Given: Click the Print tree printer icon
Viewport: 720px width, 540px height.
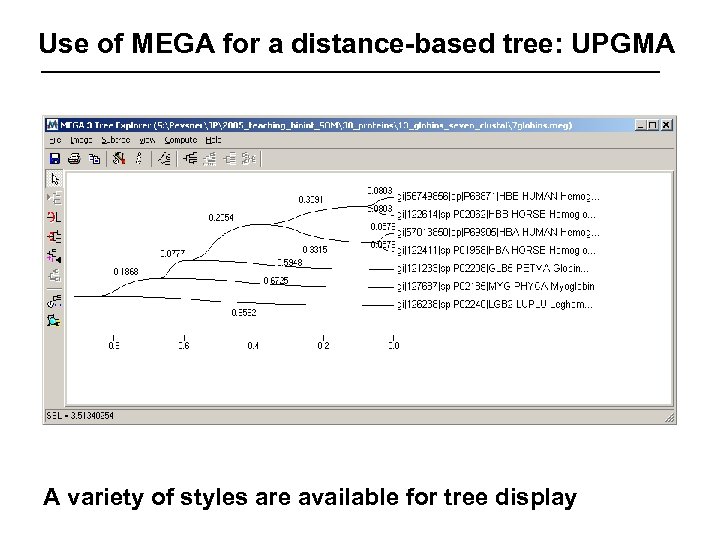Looking at the screenshot, I should pos(74,159).
